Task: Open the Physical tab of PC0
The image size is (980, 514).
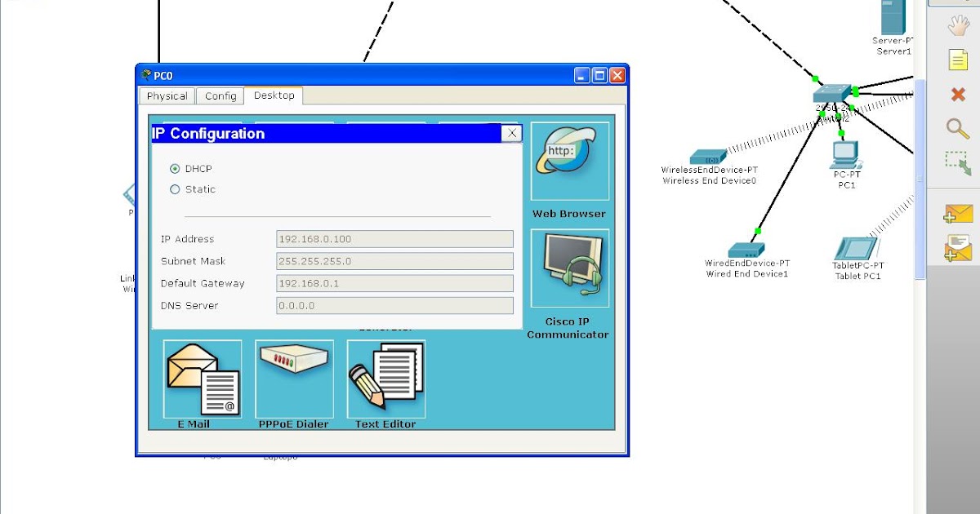Action: [x=167, y=95]
